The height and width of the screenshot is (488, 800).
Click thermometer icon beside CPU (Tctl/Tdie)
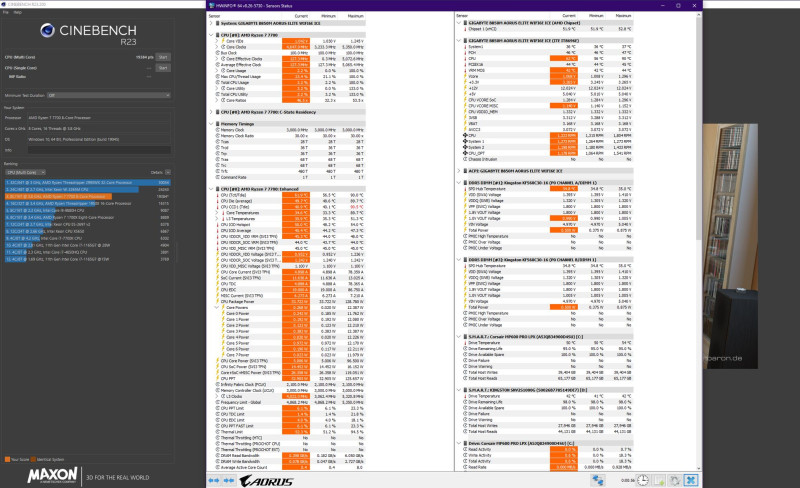coord(218,195)
